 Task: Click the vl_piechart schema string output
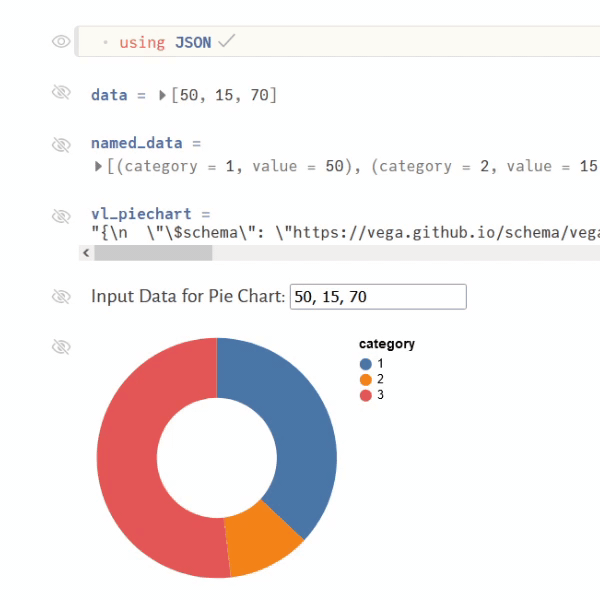click(346, 233)
